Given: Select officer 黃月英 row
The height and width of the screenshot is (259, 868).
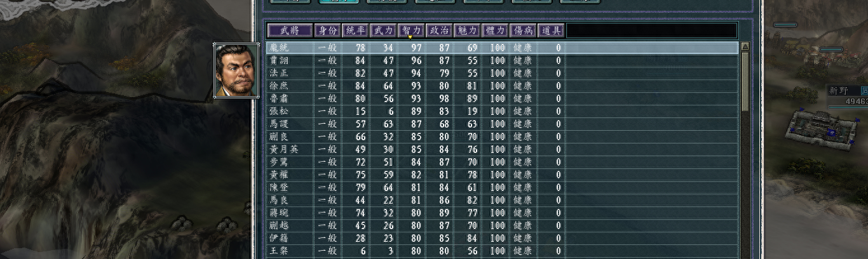Looking at the screenshot, I should 502,149.
